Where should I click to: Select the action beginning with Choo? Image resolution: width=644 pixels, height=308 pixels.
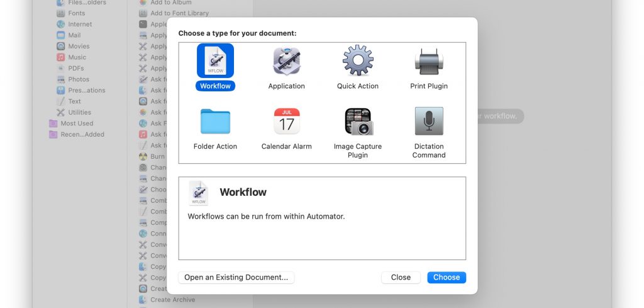[153, 190]
